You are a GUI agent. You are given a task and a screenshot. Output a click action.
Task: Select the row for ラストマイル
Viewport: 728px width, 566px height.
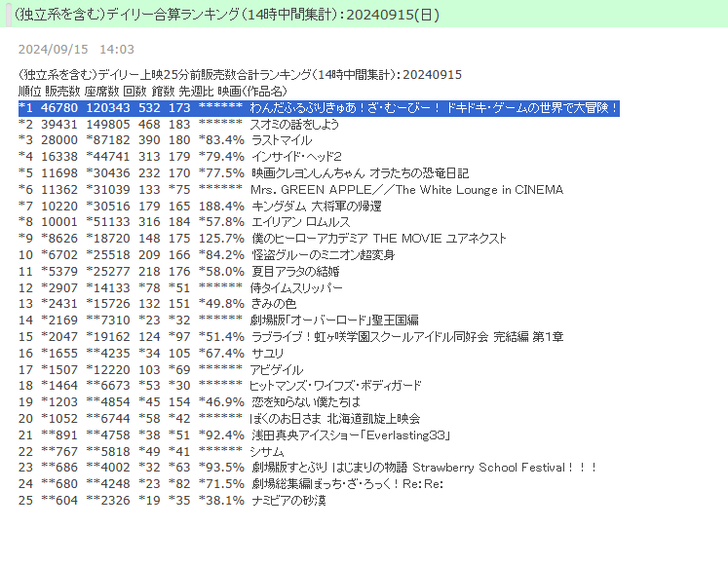coord(166,140)
